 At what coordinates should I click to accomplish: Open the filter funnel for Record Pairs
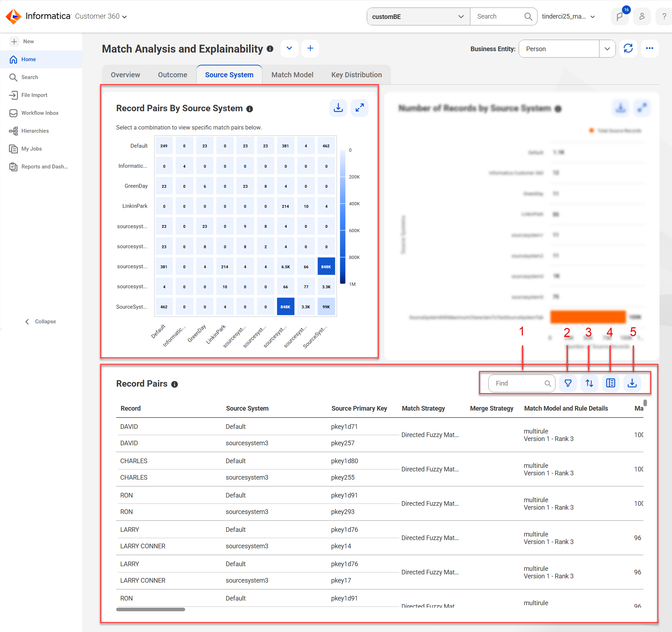pos(568,383)
